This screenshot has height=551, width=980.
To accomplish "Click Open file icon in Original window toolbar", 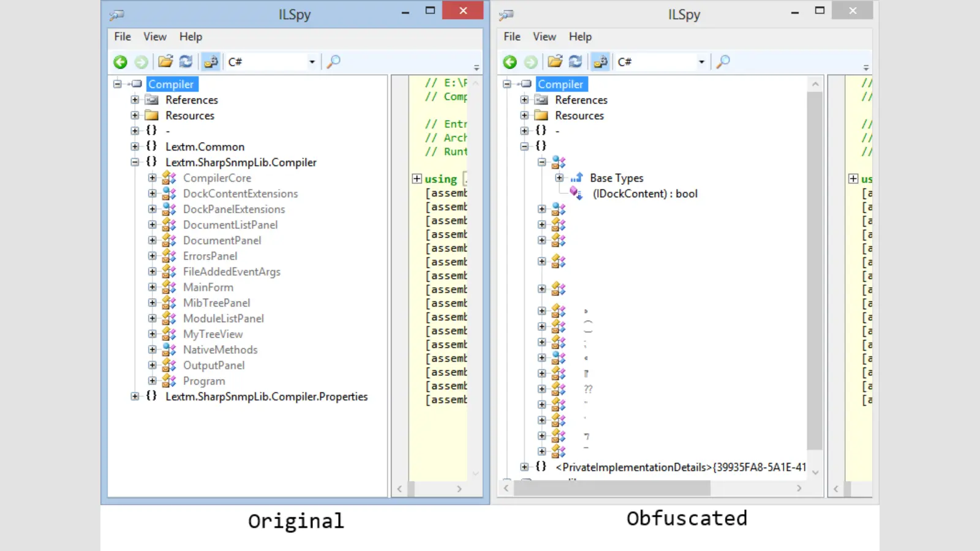I will pos(165,62).
